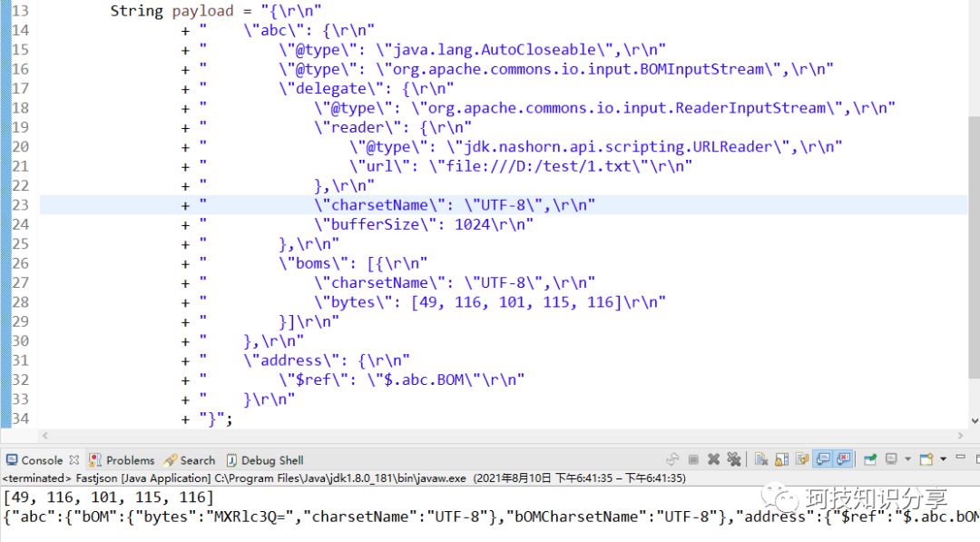Switch to the Console tab
Viewport: 980px width, 542px height.
point(42,460)
